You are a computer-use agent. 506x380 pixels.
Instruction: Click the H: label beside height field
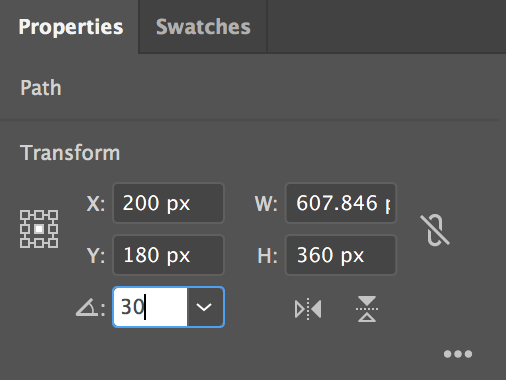[x=267, y=255]
